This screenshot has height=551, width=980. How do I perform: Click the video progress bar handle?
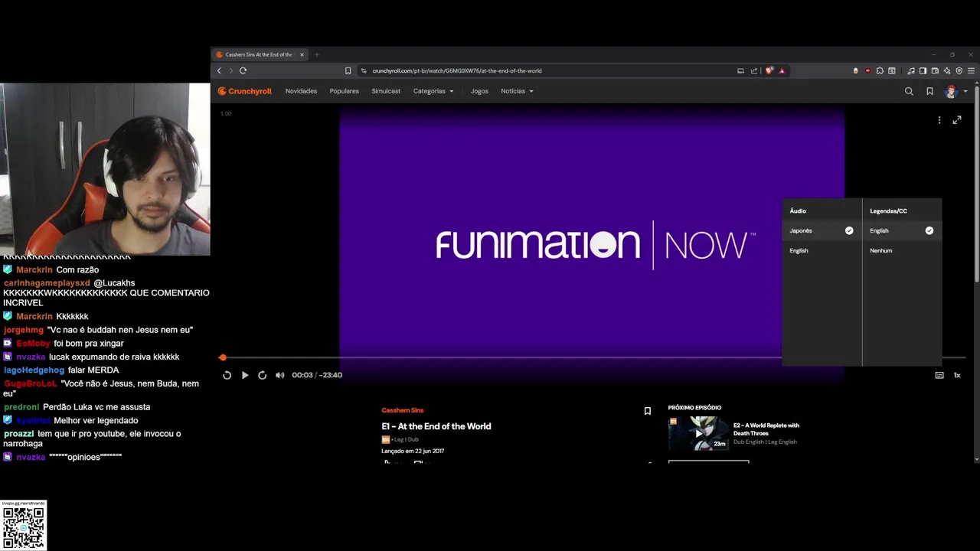click(223, 357)
